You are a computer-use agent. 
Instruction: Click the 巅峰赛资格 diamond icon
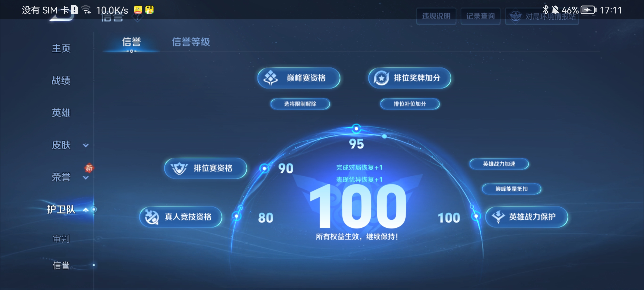click(x=270, y=78)
